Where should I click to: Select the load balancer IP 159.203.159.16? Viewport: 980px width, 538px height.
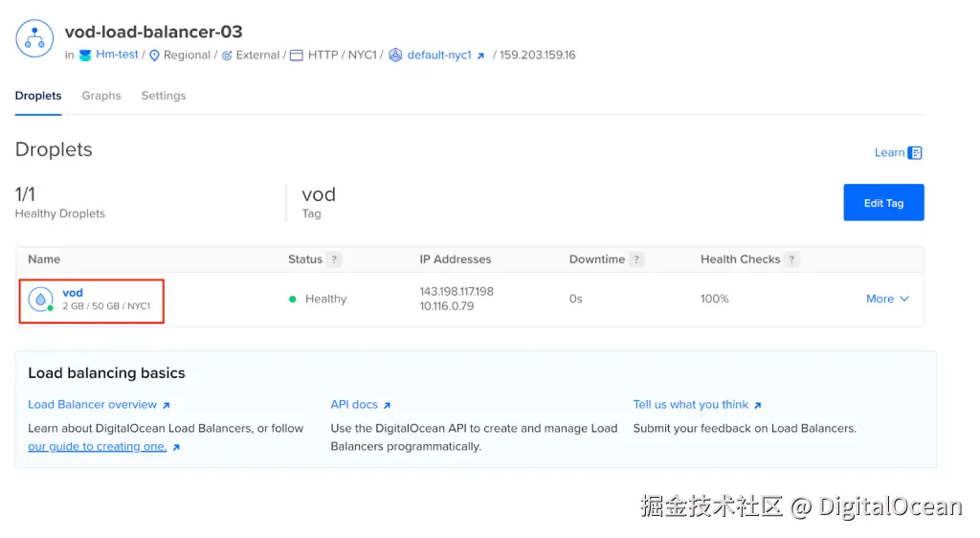click(x=538, y=55)
